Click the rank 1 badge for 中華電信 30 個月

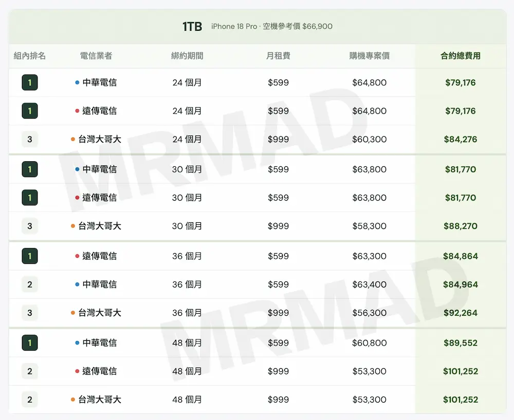pyautogui.click(x=30, y=169)
